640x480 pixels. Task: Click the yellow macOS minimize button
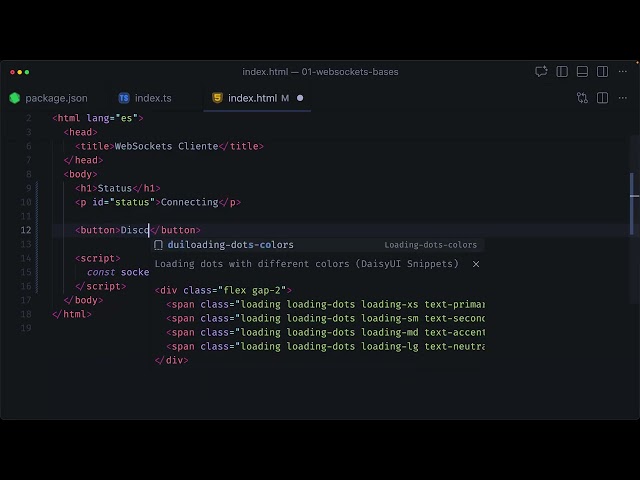click(x=20, y=72)
